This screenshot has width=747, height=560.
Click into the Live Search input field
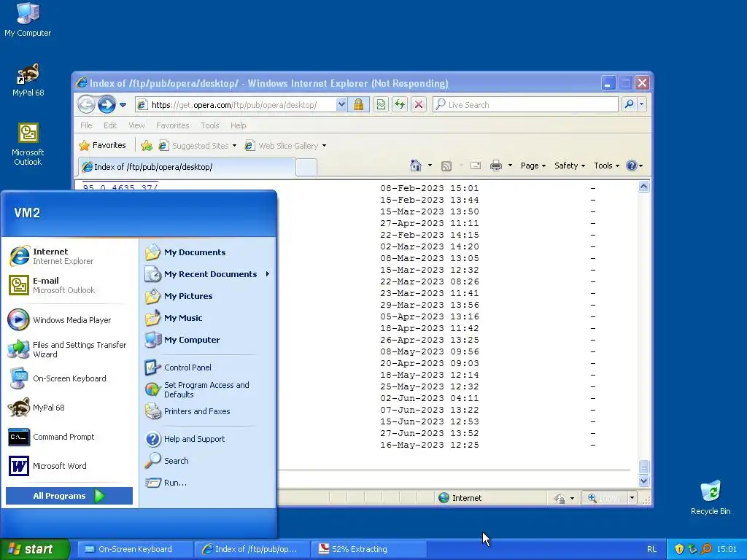click(525, 104)
